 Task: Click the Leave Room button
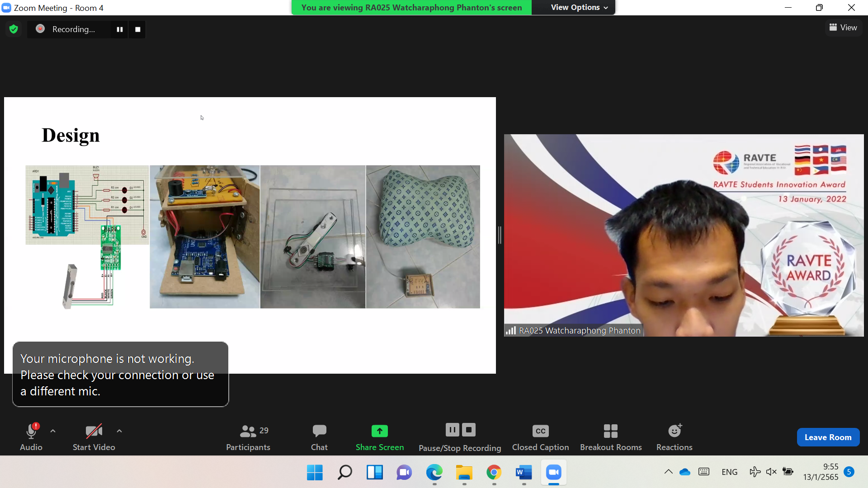828,437
